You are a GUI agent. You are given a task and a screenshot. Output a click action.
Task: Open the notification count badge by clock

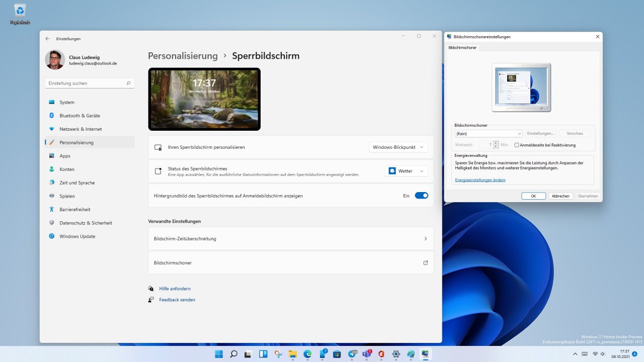point(634,354)
